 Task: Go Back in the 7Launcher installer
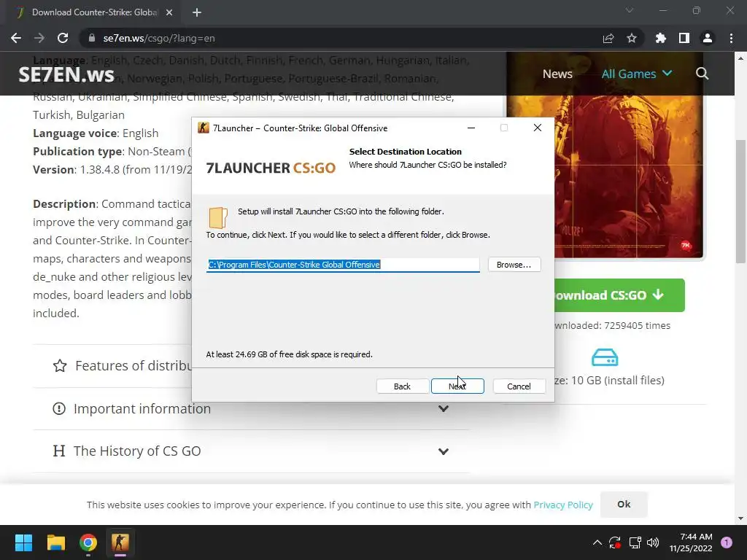(x=402, y=386)
